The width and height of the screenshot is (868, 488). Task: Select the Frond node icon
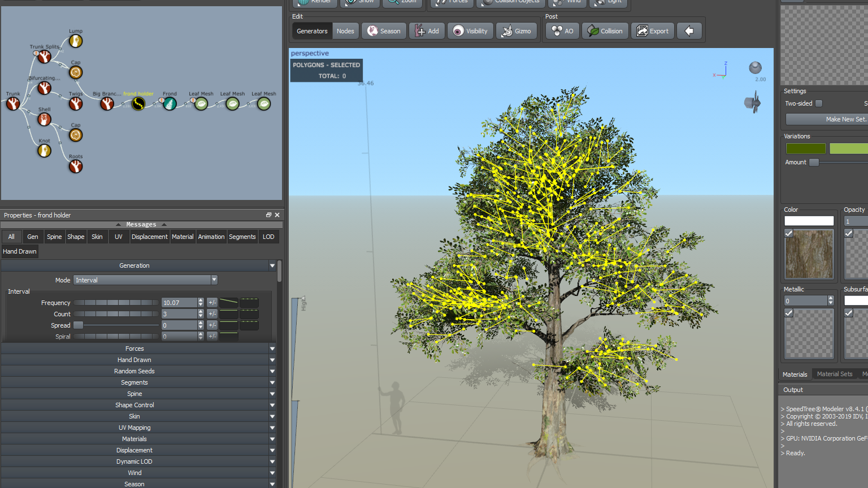pyautogui.click(x=170, y=104)
